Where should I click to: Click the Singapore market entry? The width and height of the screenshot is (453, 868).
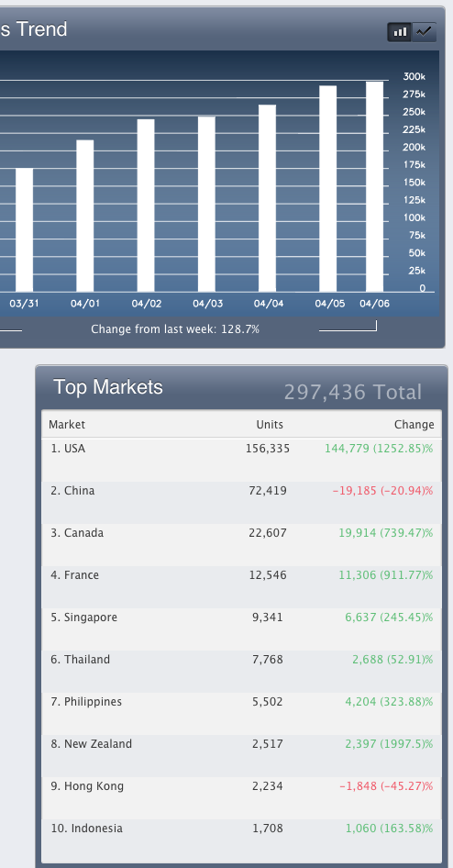coord(242,629)
